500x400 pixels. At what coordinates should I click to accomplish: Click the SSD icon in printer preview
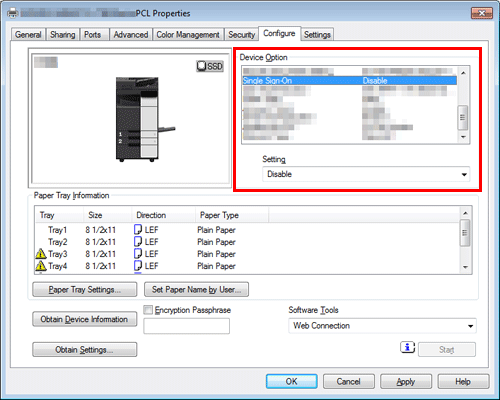click(210, 66)
